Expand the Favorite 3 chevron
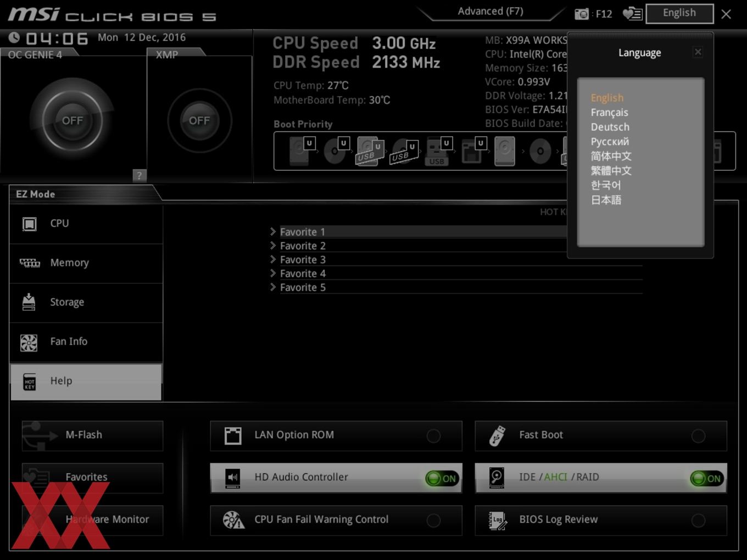Screen dimensions: 747x560 coord(273,259)
